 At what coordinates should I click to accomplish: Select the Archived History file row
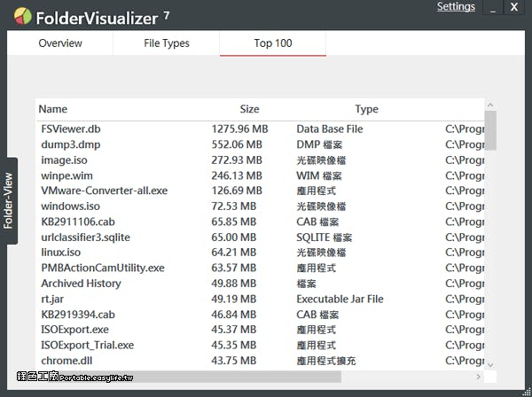[x=261, y=284]
